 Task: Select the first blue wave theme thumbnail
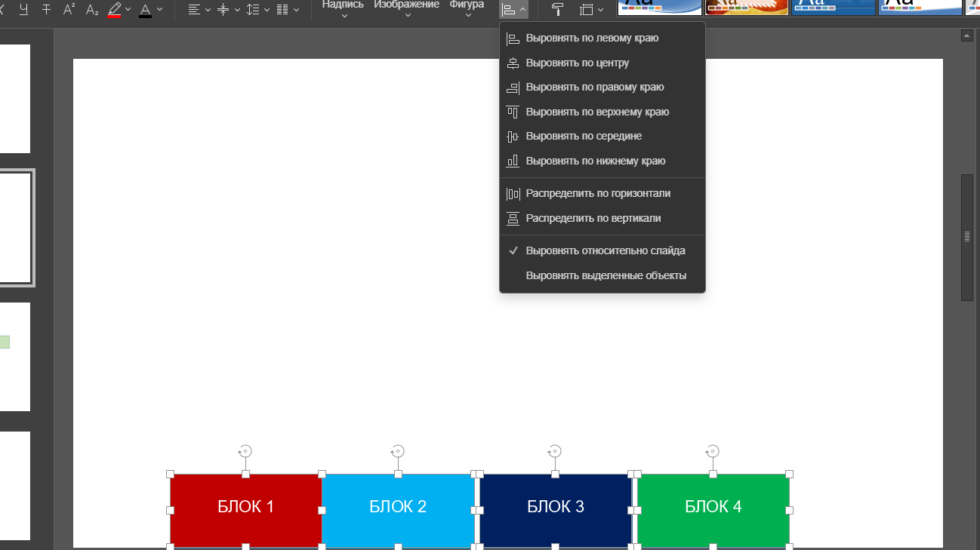point(659,8)
